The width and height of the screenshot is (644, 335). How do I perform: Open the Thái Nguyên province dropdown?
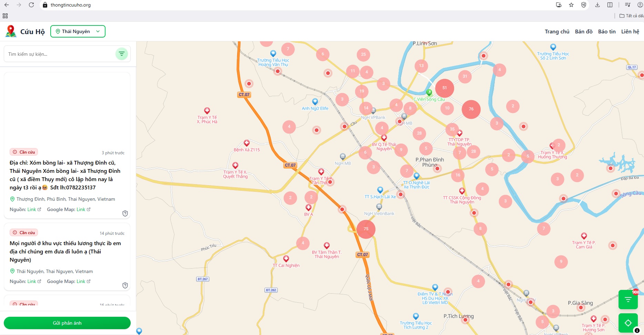click(x=78, y=31)
